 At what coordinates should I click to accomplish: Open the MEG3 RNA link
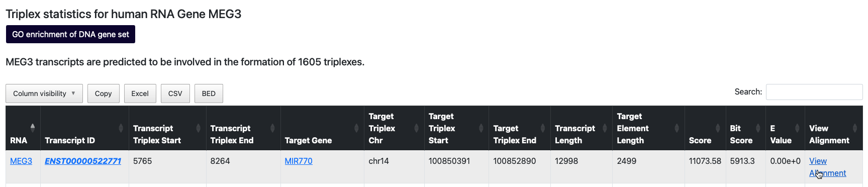(21, 161)
